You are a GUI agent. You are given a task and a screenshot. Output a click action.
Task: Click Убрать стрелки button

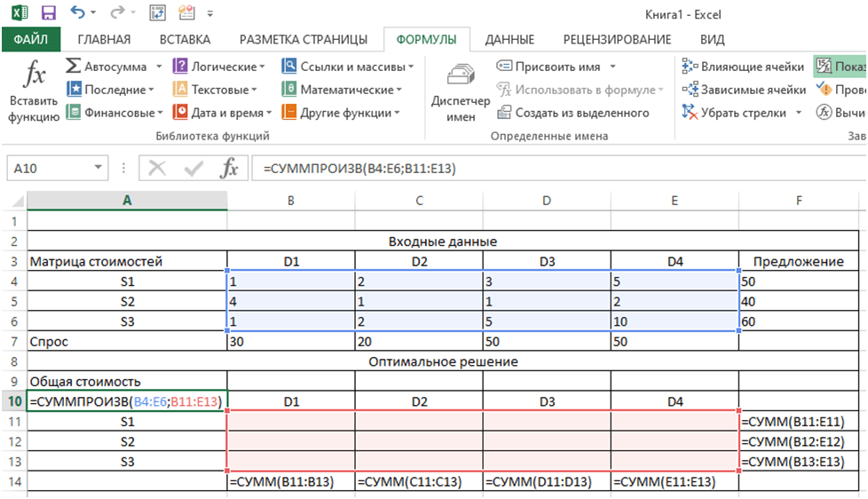[734, 113]
